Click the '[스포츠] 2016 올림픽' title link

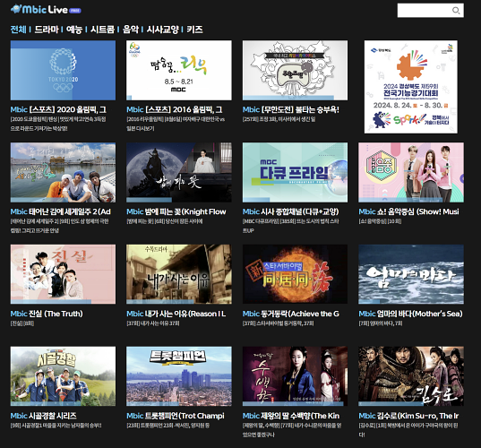(175, 109)
